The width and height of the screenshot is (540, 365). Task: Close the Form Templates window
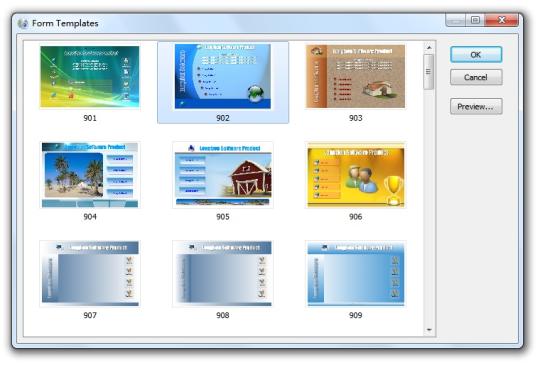click(x=502, y=20)
